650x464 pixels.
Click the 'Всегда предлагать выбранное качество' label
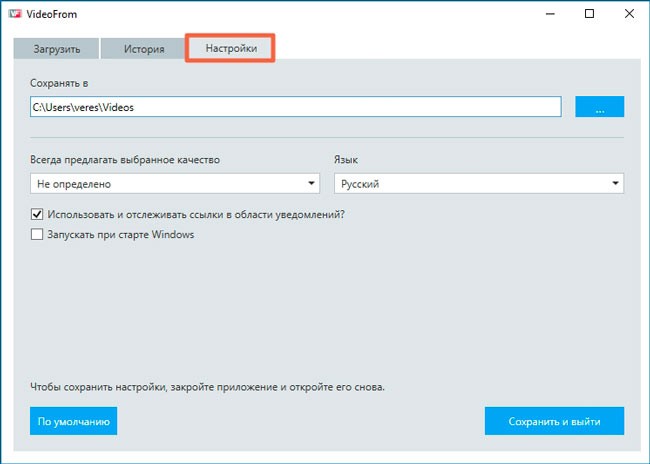pos(125,160)
